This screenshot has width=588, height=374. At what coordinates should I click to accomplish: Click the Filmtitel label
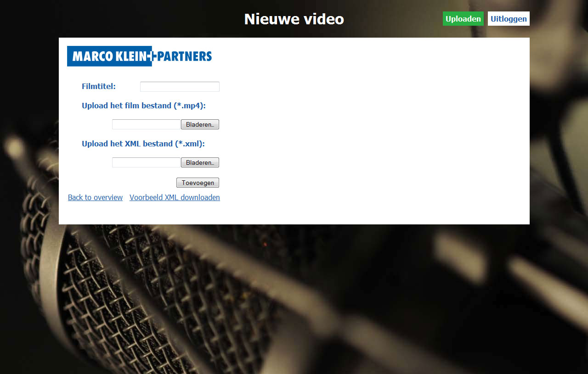click(99, 86)
